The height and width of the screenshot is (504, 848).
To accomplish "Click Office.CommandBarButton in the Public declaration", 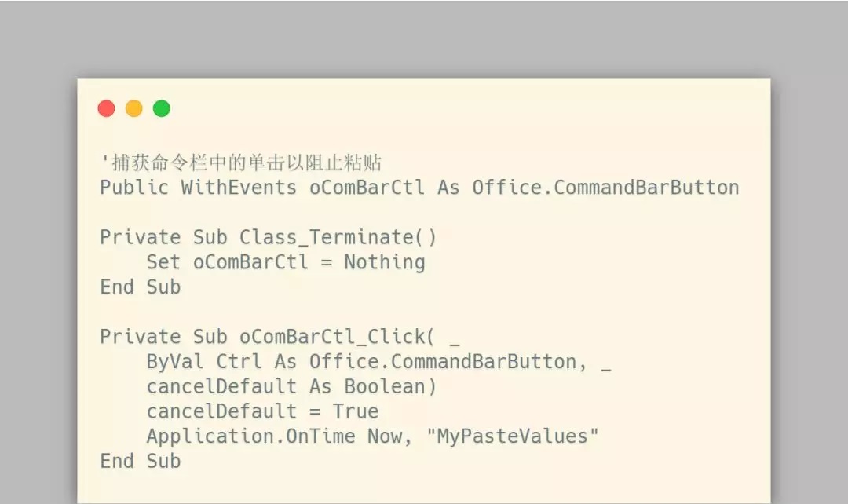I will (x=605, y=188).
